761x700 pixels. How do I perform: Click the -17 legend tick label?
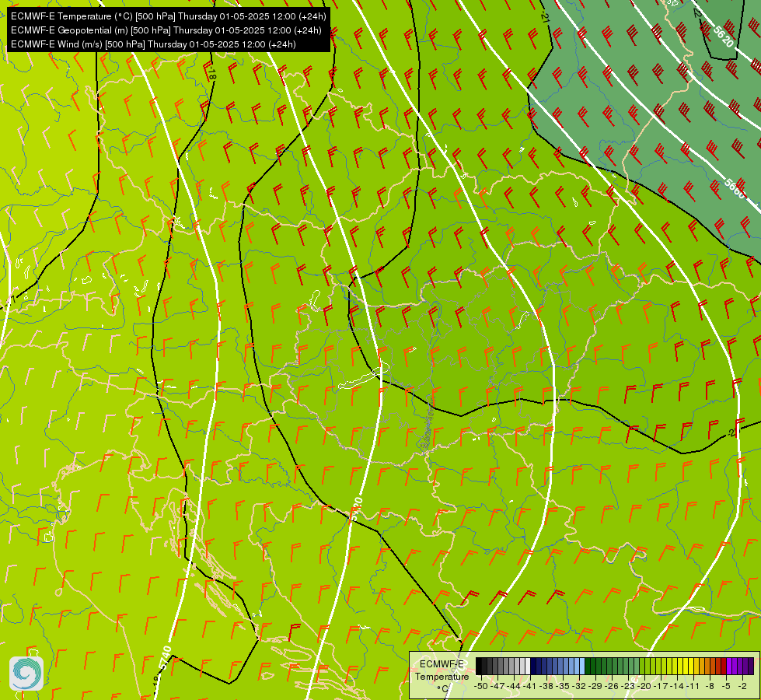661,687
